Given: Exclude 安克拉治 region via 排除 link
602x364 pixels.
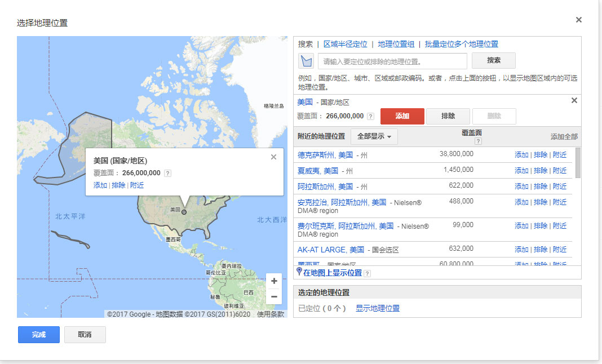Looking at the screenshot, I should [x=541, y=202].
